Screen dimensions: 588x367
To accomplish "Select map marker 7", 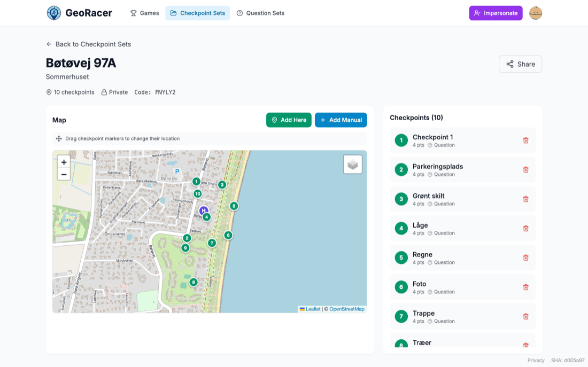I will click(x=212, y=243).
